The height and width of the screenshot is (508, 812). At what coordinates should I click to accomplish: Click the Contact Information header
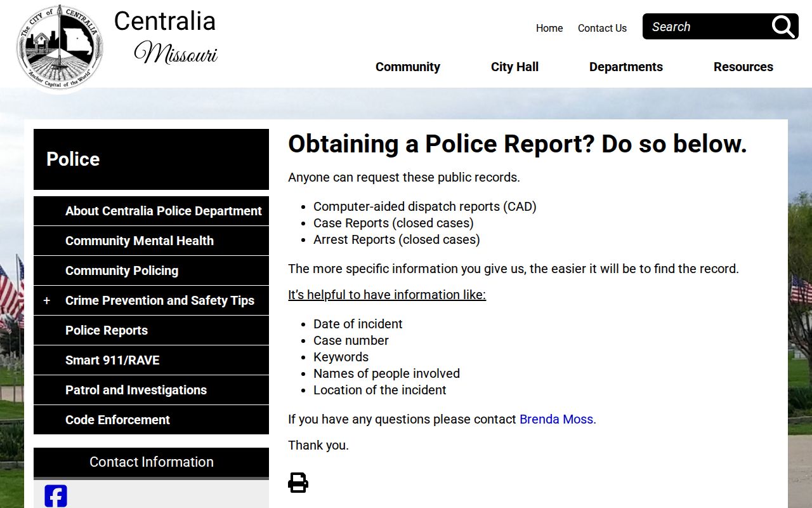[x=151, y=462]
